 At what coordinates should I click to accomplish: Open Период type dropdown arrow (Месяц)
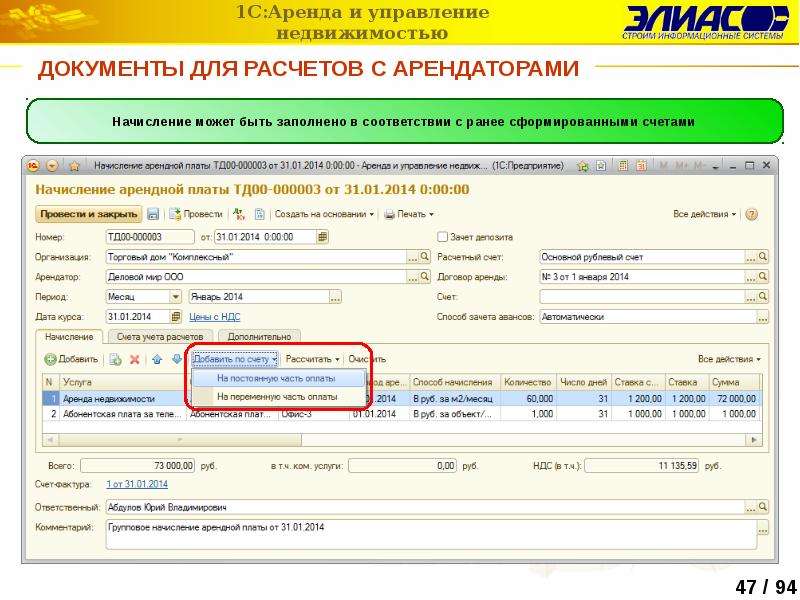click(176, 296)
